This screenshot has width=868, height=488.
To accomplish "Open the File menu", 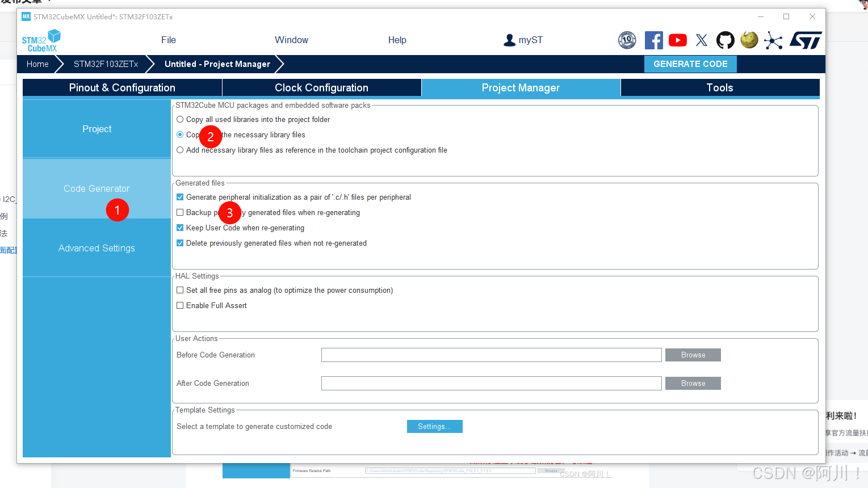I will 169,40.
